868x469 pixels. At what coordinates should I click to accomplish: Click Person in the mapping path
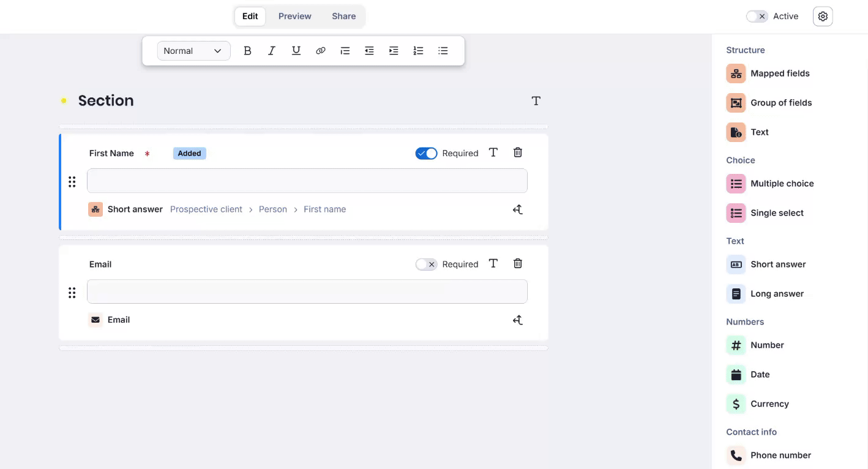tap(273, 209)
